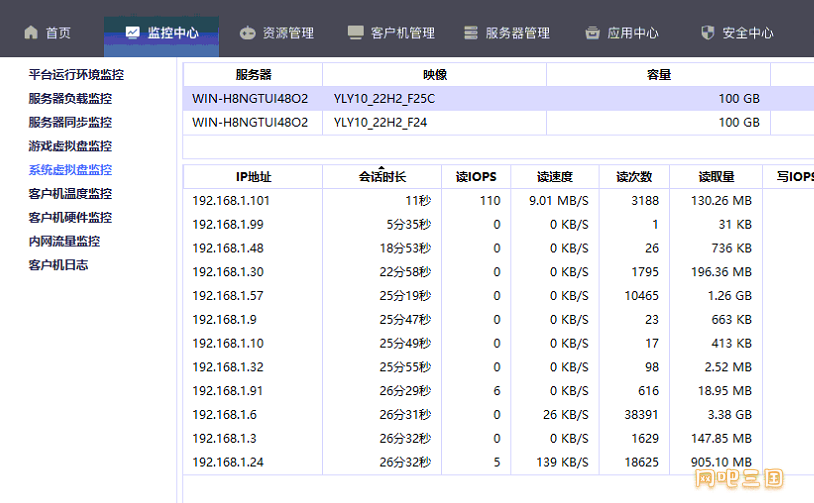Click the box icon of 应用中心

[x=592, y=33]
